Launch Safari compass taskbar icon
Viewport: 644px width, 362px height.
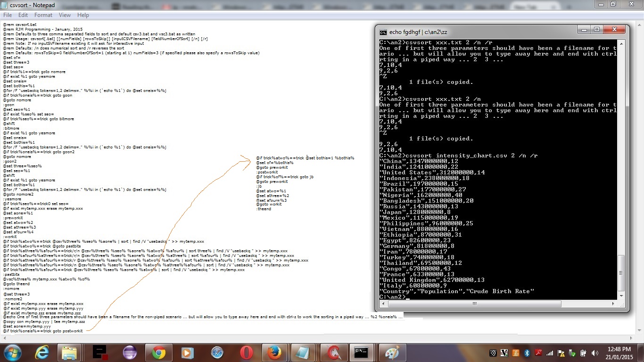[x=217, y=353]
